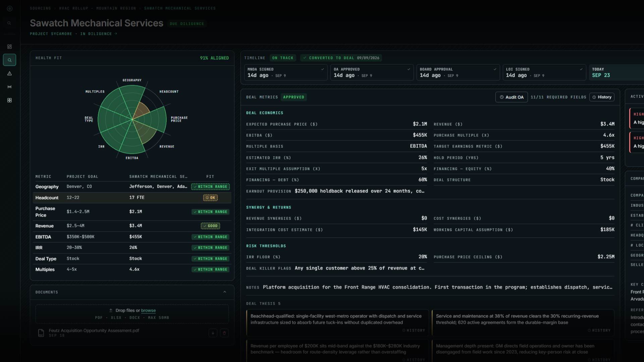
Task: Delete the Feutz Acquisition Opportunity Assessment document
Action: pyautogui.click(x=224, y=333)
